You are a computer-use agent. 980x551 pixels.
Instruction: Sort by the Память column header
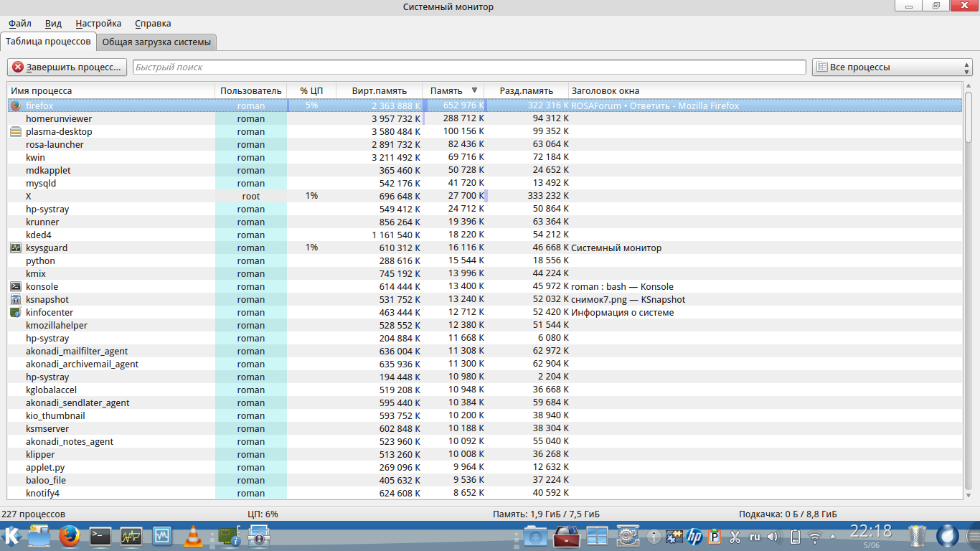453,90
